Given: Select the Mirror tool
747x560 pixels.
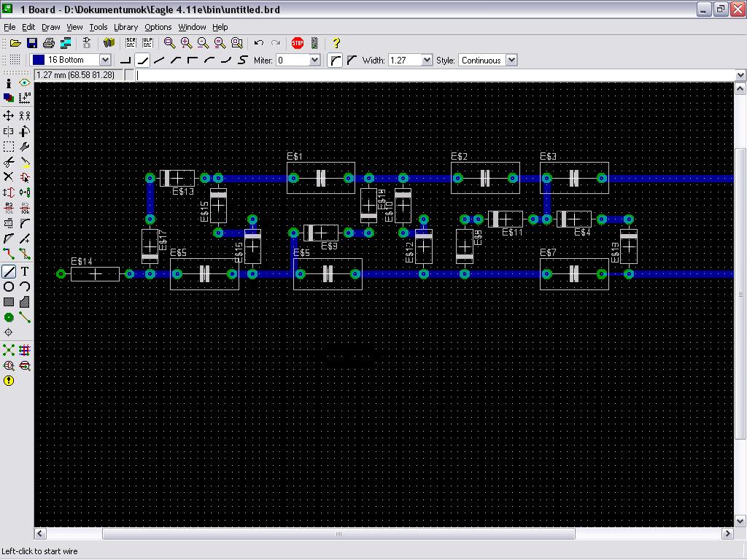Looking at the screenshot, I should [9, 131].
